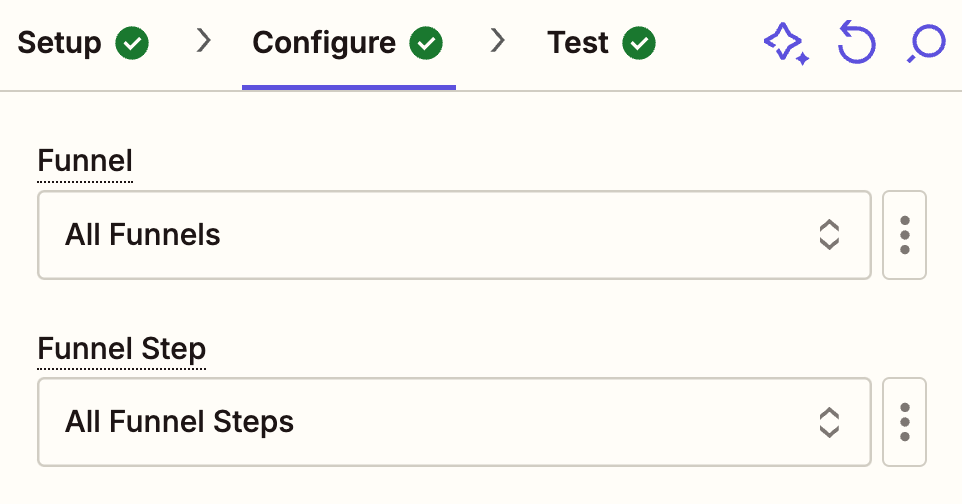Select the Configure tab

(x=324, y=44)
